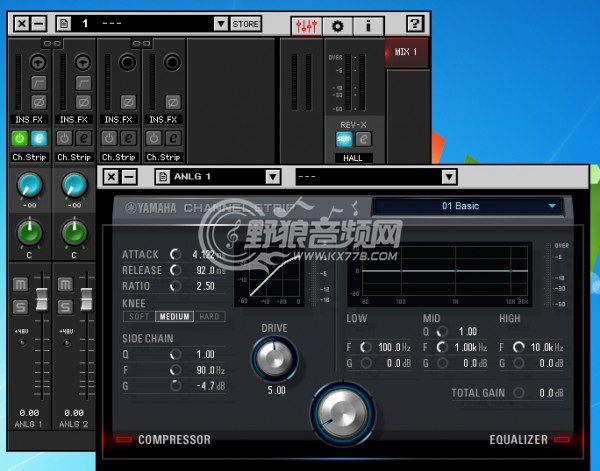Screen dimensions: 600x471
Task: Click TOTAL GAIN value 0.0 dB
Action: click(x=551, y=393)
